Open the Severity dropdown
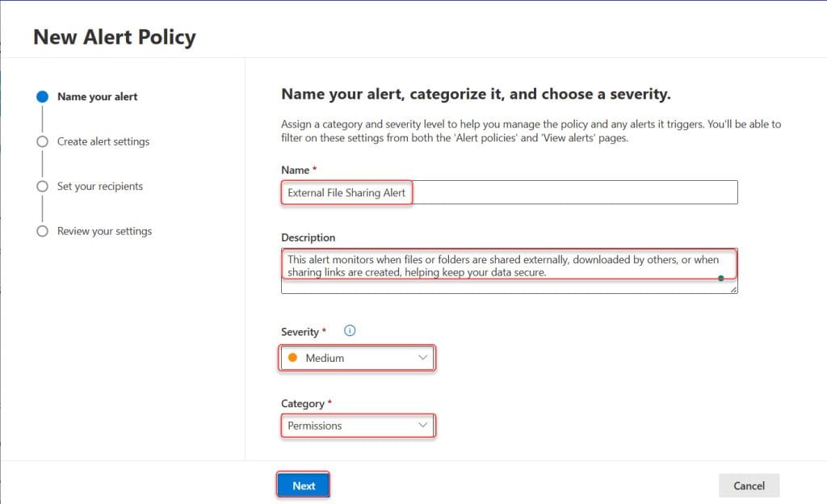 [356, 357]
